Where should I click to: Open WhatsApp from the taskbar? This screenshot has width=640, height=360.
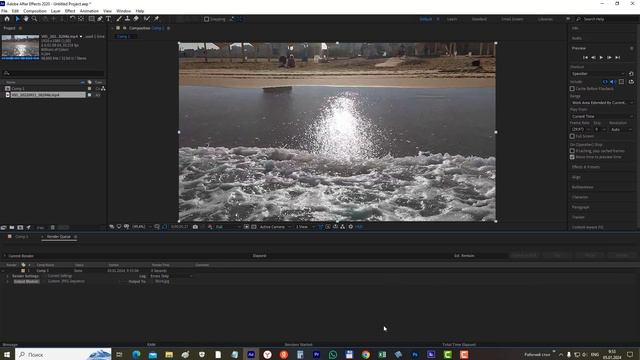point(333,355)
